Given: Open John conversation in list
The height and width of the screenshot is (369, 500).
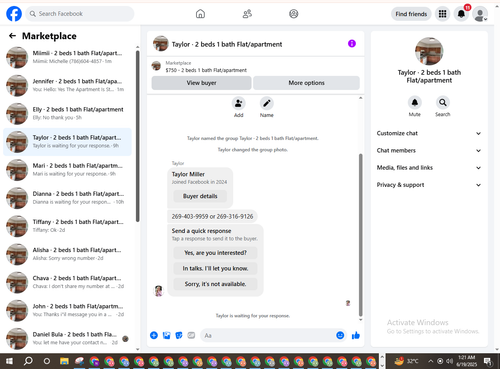Looking at the screenshot, I should [x=68, y=310].
